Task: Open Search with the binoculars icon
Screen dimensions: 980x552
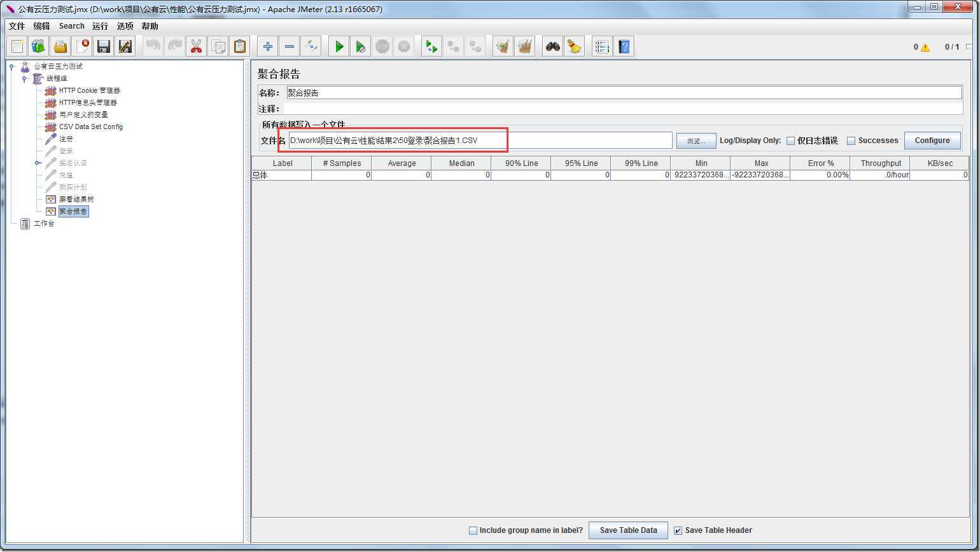Action: [x=553, y=46]
